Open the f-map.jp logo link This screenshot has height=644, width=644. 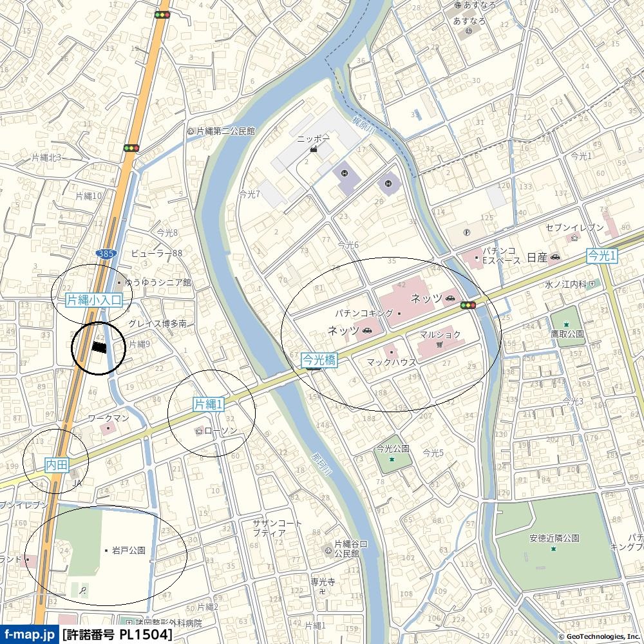29,634
